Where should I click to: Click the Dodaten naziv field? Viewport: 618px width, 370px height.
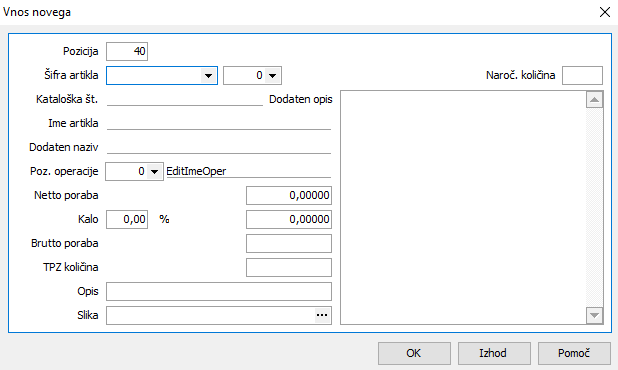pos(219,147)
